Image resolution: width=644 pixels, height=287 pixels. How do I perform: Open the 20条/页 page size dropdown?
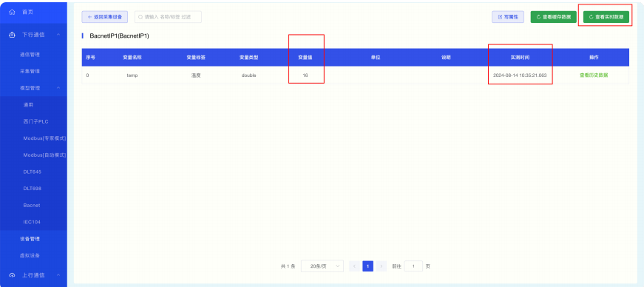322,266
